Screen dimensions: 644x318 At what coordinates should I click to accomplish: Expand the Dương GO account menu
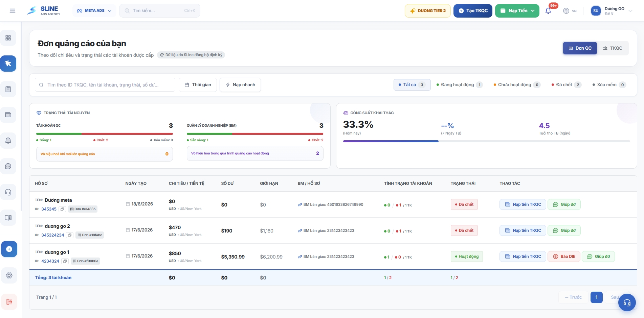pos(612,11)
